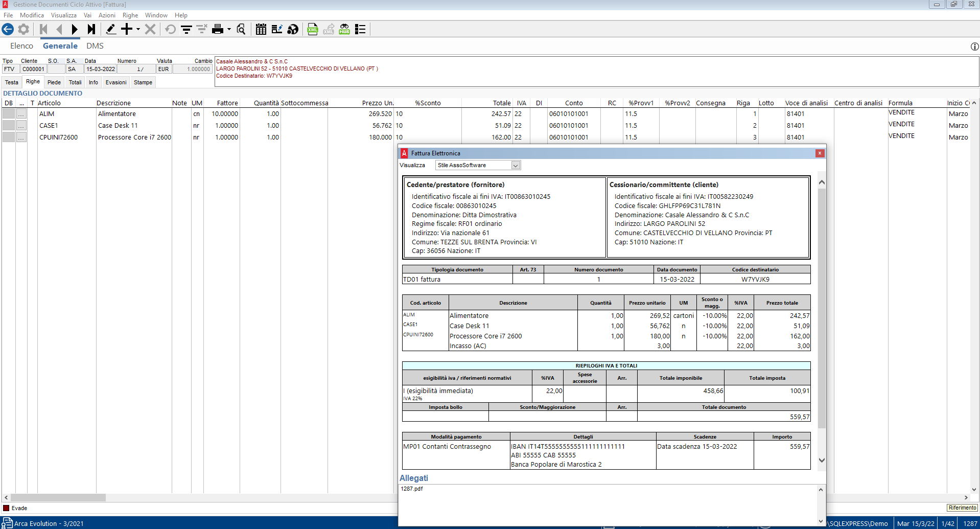Select the Piede tab
The height and width of the screenshot is (529, 980).
click(x=54, y=82)
